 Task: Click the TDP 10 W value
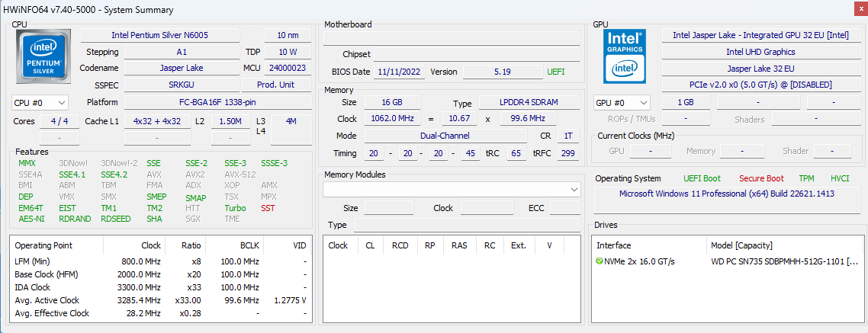pyautogui.click(x=288, y=52)
